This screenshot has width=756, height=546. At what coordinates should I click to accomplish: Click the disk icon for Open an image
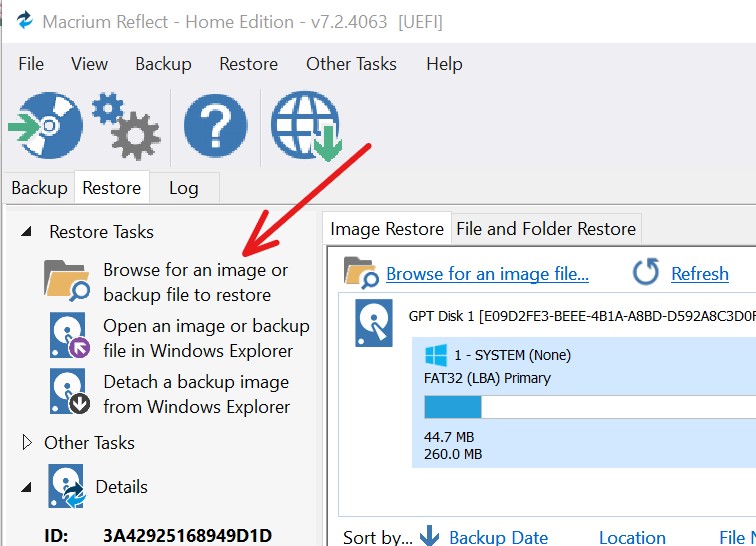pyautogui.click(x=69, y=335)
